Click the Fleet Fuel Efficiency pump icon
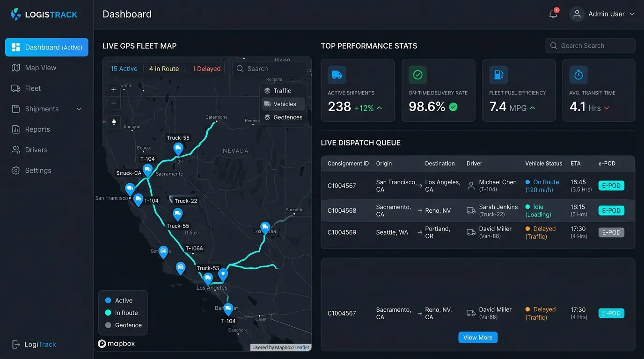Image resolution: width=644 pixels, height=359 pixels. 498,75
